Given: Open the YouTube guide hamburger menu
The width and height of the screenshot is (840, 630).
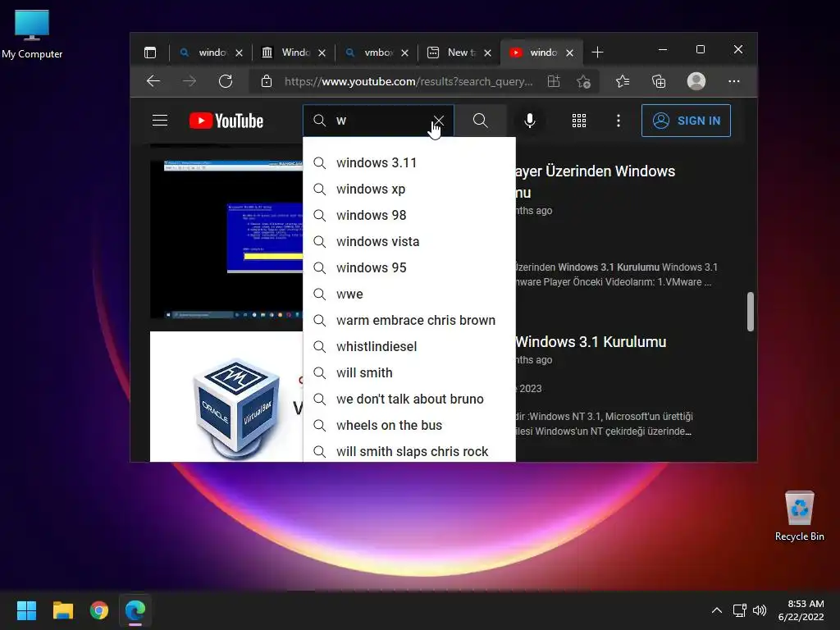Looking at the screenshot, I should [160, 121].
